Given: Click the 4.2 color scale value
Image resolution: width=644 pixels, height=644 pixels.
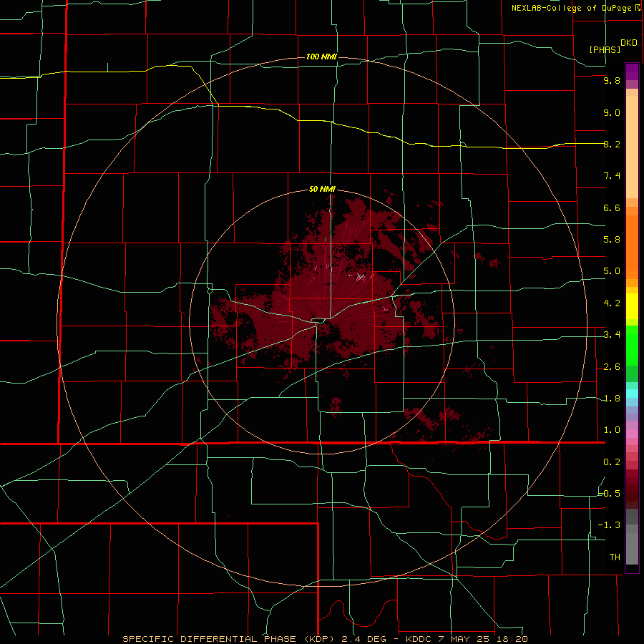Looking at the screenshot, I should (x=612, y=303).
